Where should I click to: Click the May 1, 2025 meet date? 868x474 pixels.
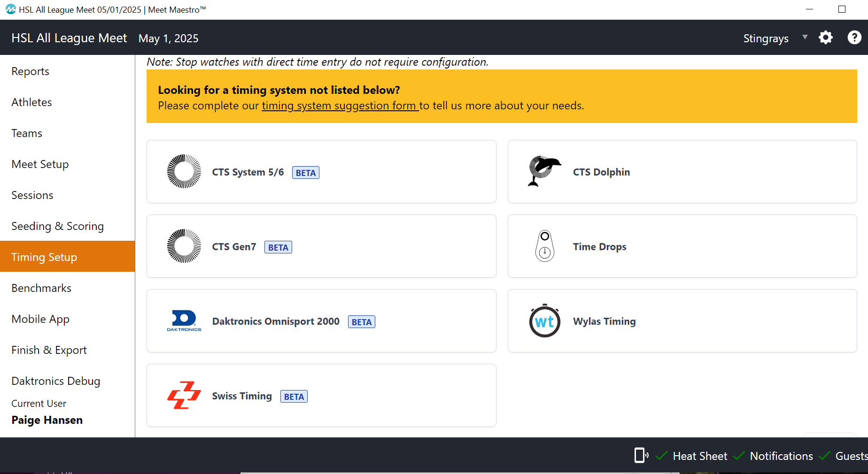(x=168, y=38)
